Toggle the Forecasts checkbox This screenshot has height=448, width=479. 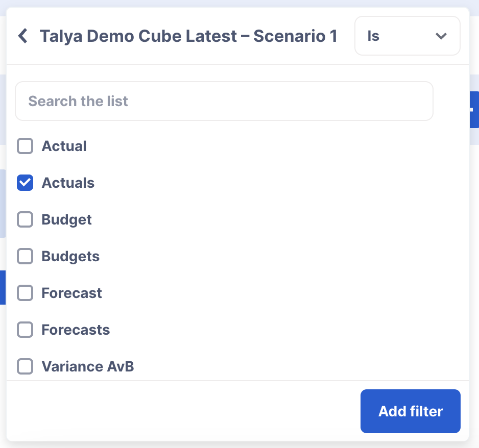pos(25,330)
